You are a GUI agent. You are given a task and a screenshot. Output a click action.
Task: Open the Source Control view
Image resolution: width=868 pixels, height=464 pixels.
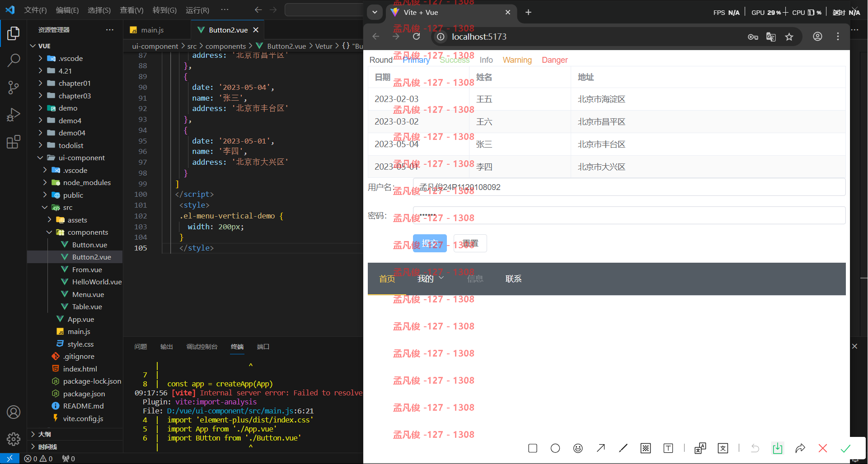tap(14, 88)
